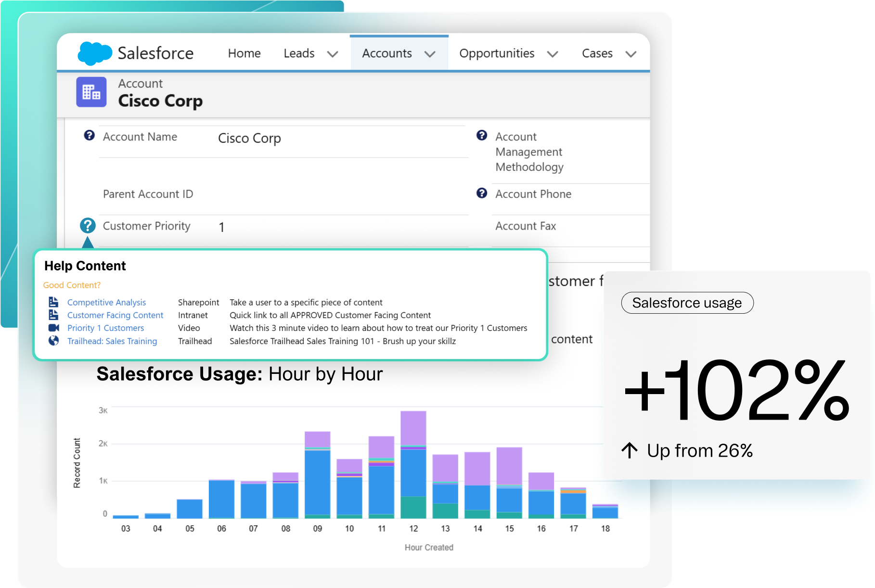The height and width of the screenshot is (588, 875).
Task: Click the chart bar for hour 05
Action: [x=190, y=509]
